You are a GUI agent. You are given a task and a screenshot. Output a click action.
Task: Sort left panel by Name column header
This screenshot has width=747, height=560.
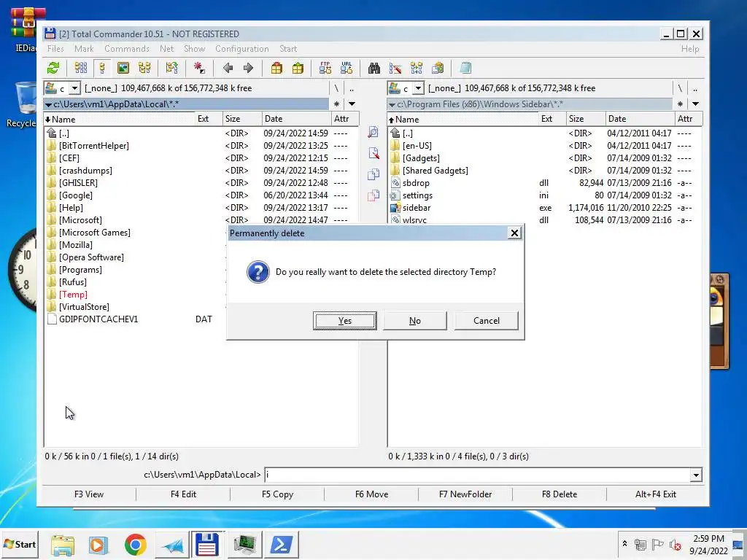click(119, 119)
